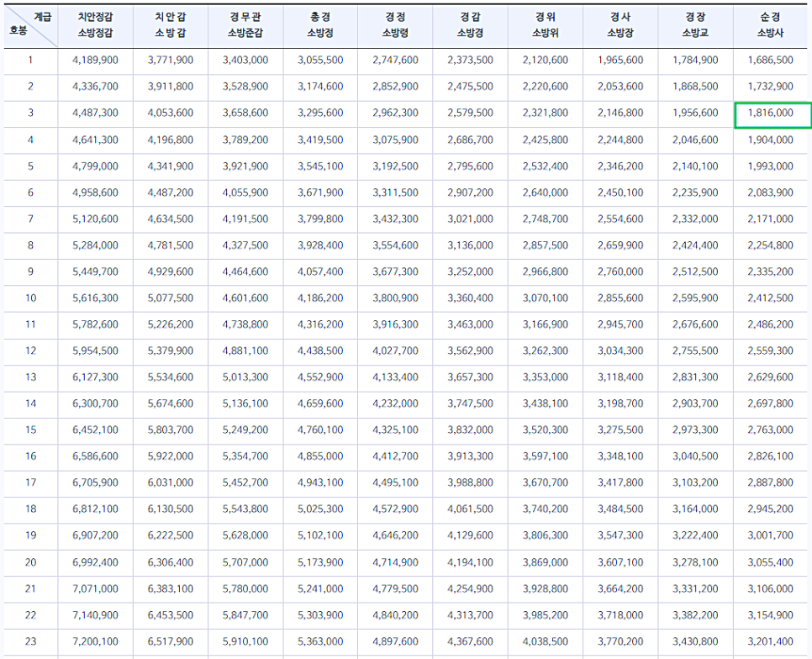The width and height of the screenshot is (812, 659).
Task: Click row number 20 in 호봉 column
Action: coord(30,562)
